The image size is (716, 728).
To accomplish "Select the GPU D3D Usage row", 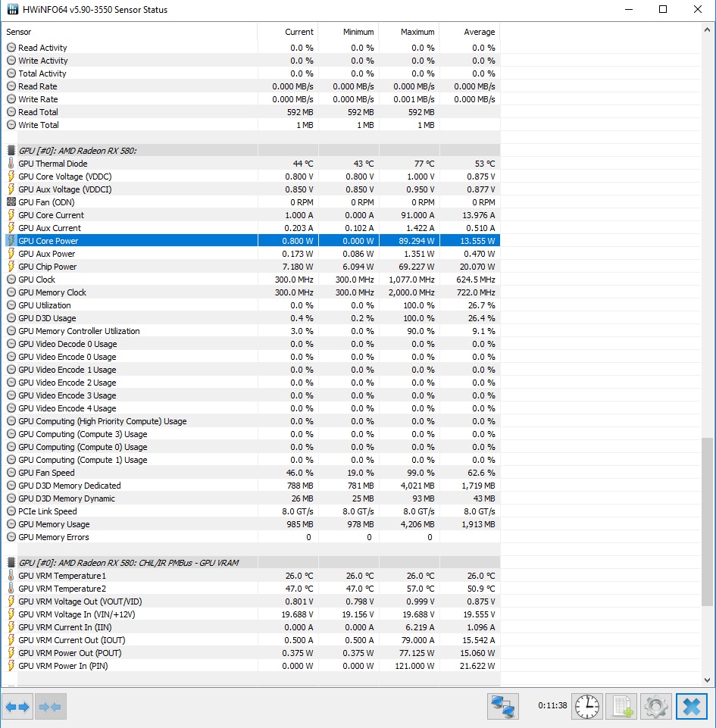I will pos(252,318).
